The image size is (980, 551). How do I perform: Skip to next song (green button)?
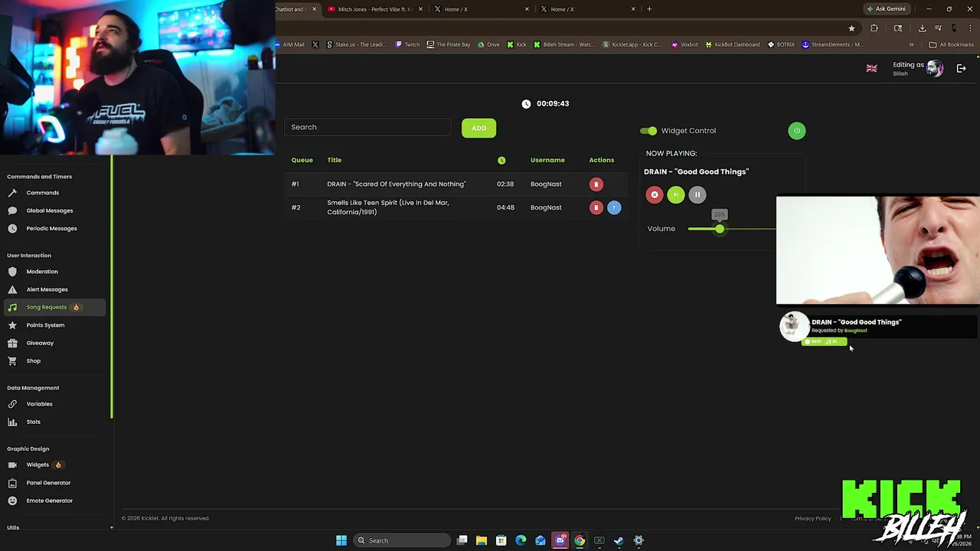(x=675, y=195)
